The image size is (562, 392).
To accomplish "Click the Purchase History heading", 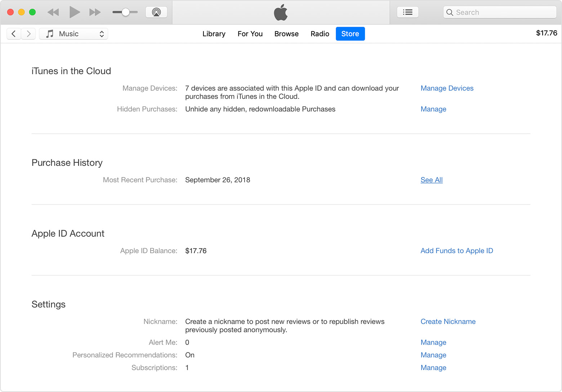I will pos(67,163).
